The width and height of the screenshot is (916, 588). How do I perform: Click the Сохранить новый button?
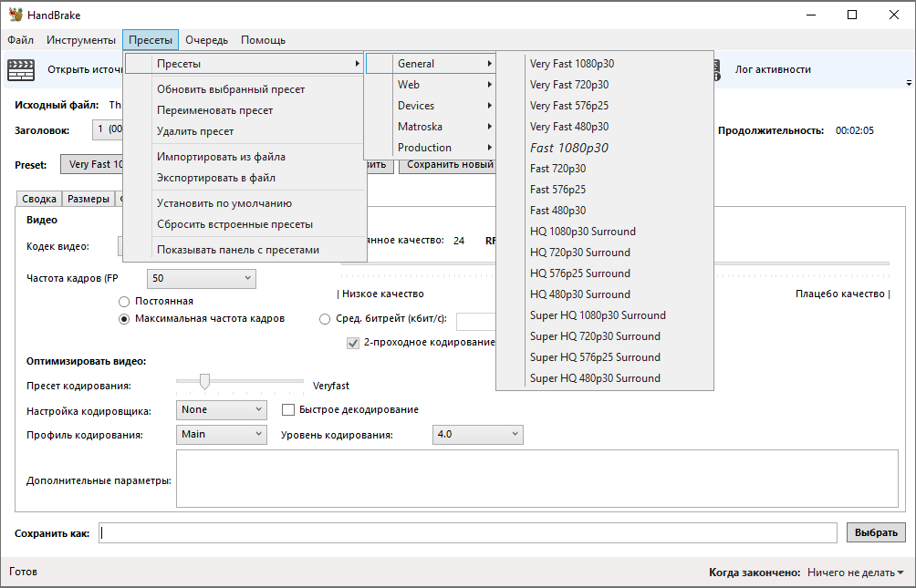pos(447,165)
